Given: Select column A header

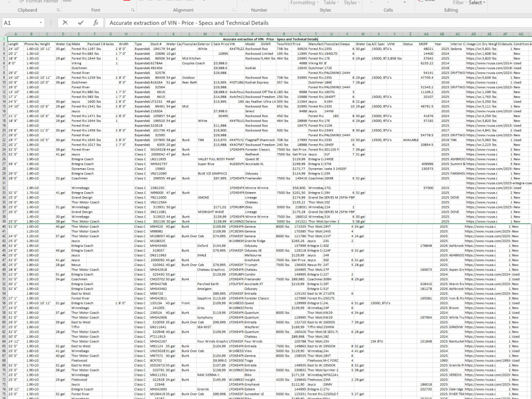Looking at the screenshot, I should point(15,34).
